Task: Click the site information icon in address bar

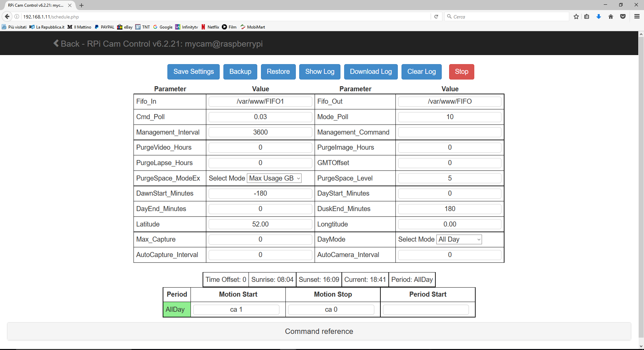Action: (x=17, y=16)
